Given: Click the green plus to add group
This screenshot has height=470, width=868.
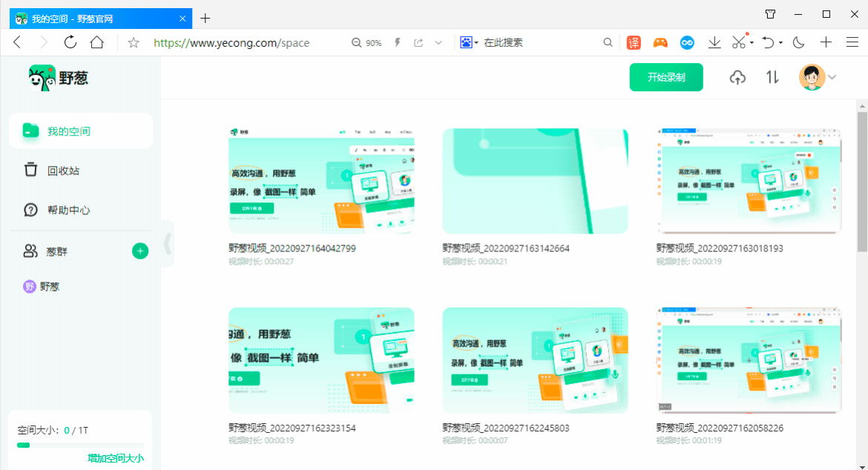Looking at the screenshot, I should tap(140, 251).
